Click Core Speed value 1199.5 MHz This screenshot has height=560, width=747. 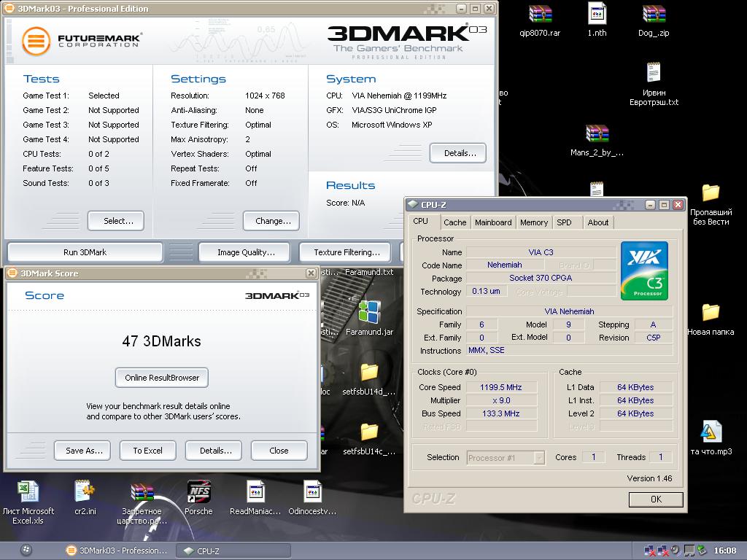[x=501, y=387]
